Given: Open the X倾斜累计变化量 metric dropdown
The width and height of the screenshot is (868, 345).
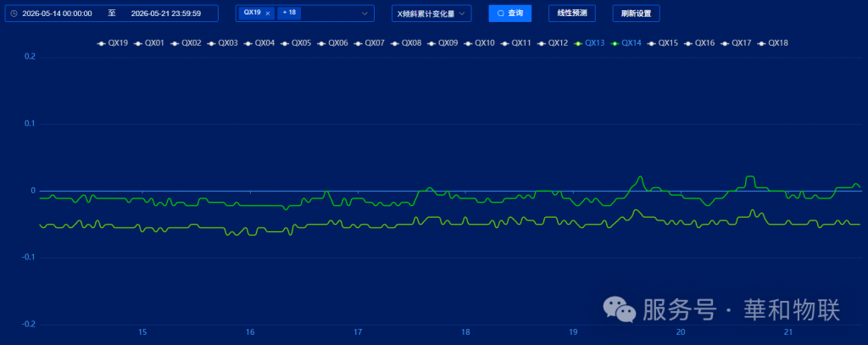Looking at the screenshot, I should click(x=431, y=14).
